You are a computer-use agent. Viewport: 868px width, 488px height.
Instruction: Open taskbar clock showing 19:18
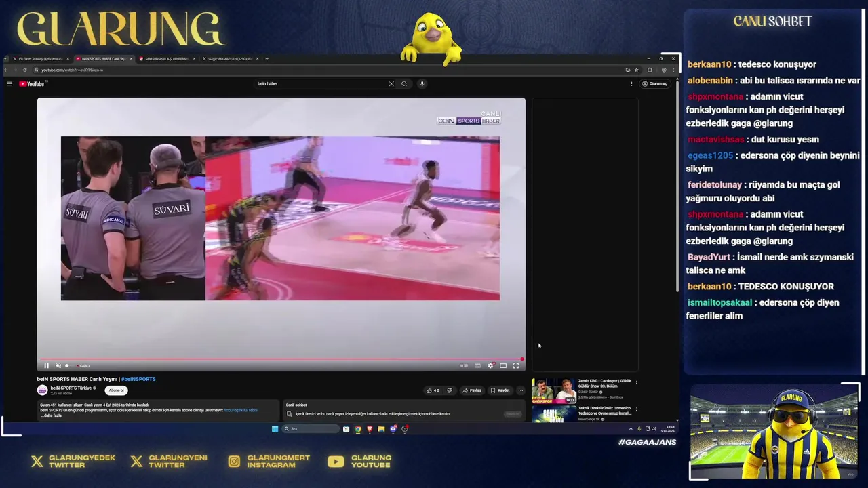(670, 428)
